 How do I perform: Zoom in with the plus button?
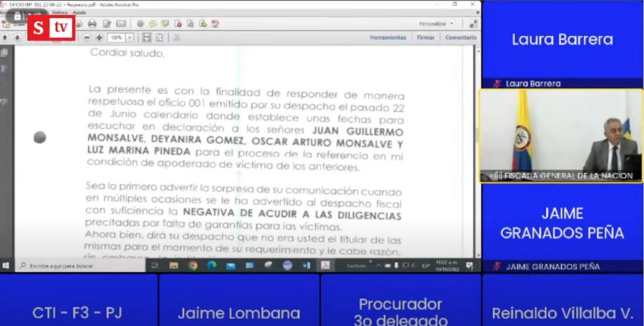(x=99, y=38)
